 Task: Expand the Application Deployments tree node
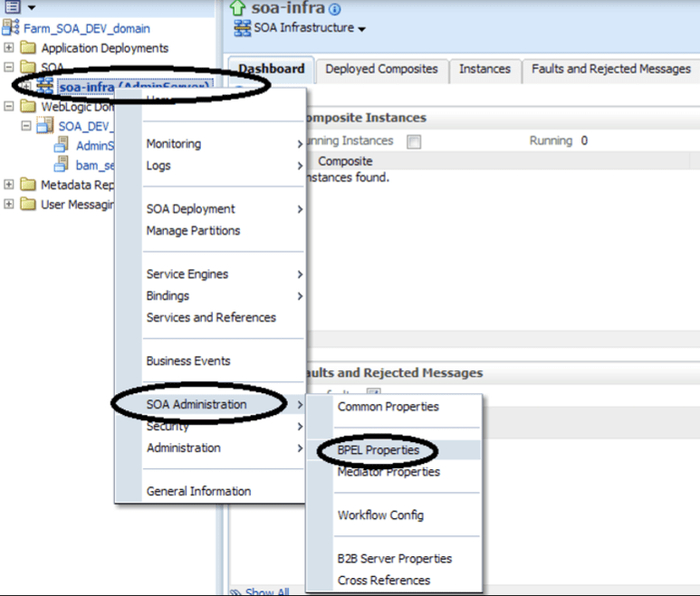[9, 48]
